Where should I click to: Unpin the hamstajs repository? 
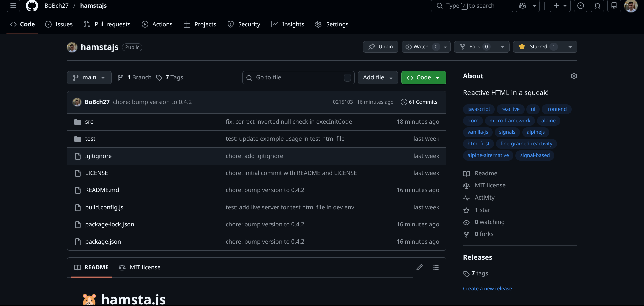tap(380, 47)
